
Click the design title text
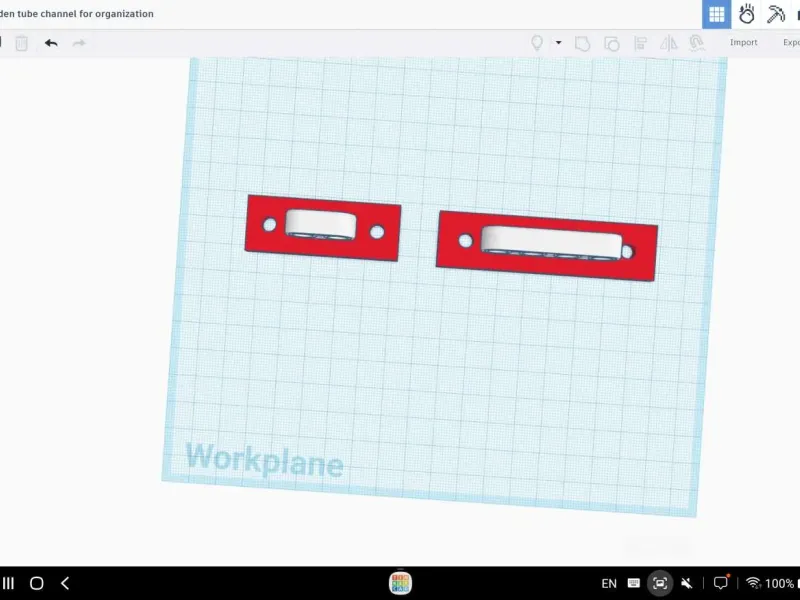pyautogui.click(x=77, y=14)
